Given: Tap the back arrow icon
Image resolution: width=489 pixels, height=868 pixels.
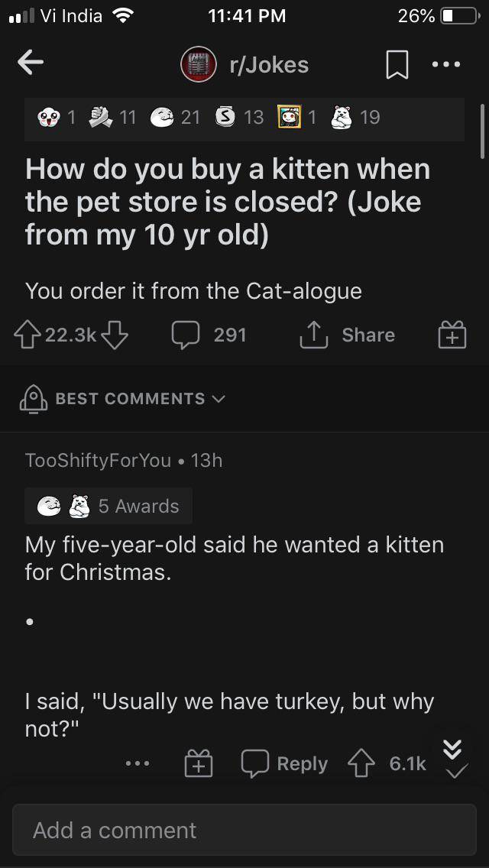Looking at the screenshot, I should pyautogui.click(x=31, y=65).
